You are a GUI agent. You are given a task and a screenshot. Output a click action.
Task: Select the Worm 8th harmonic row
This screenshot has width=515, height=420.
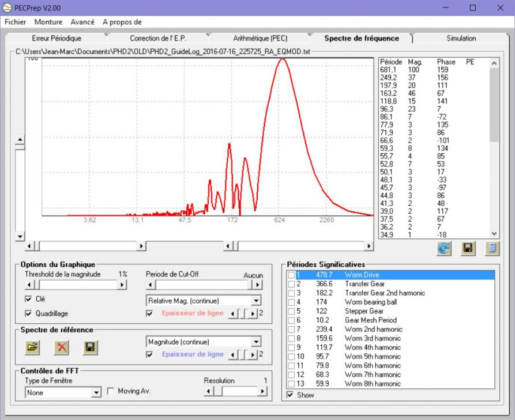tap(390, 384)
